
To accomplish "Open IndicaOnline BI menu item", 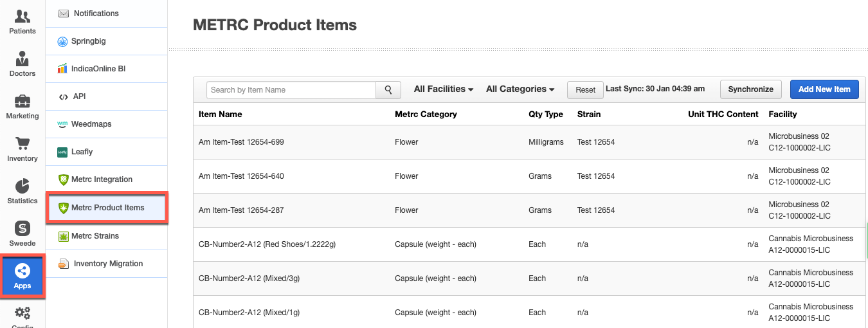I will click(x=107, y=69).
